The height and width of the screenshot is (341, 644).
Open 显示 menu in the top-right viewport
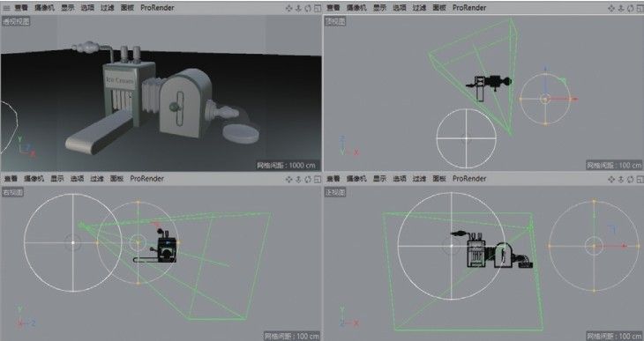[x=379, y=8]
